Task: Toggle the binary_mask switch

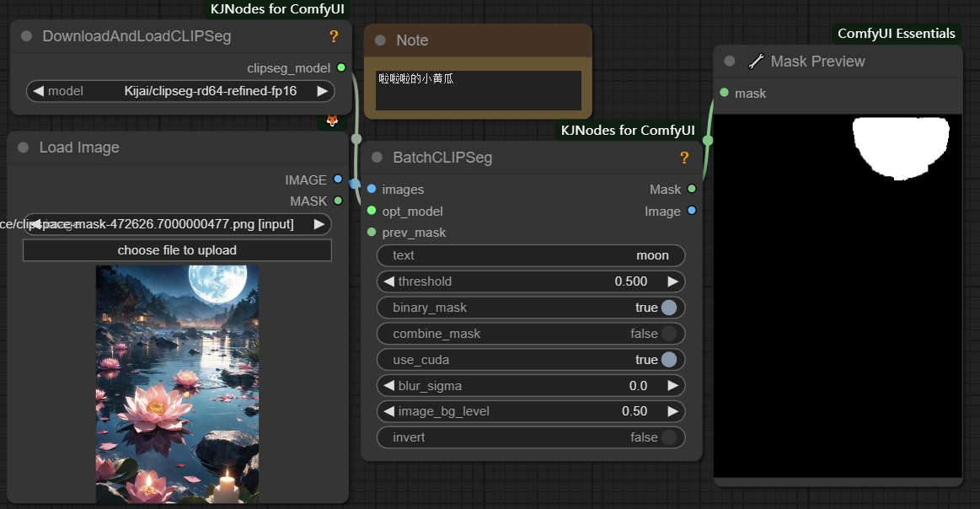Action: 668,308
